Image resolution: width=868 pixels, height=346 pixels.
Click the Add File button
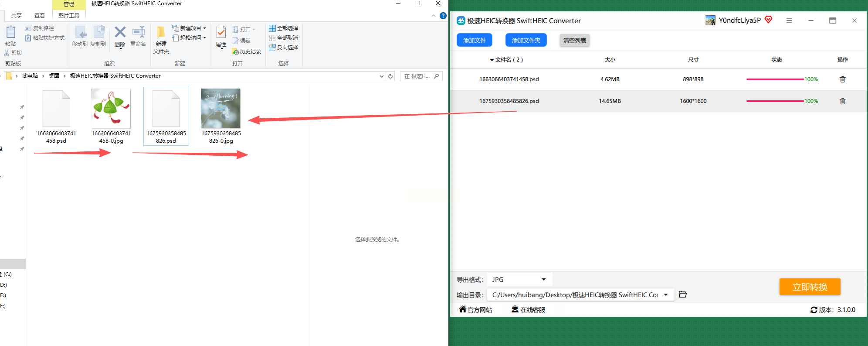pos(475,40)
